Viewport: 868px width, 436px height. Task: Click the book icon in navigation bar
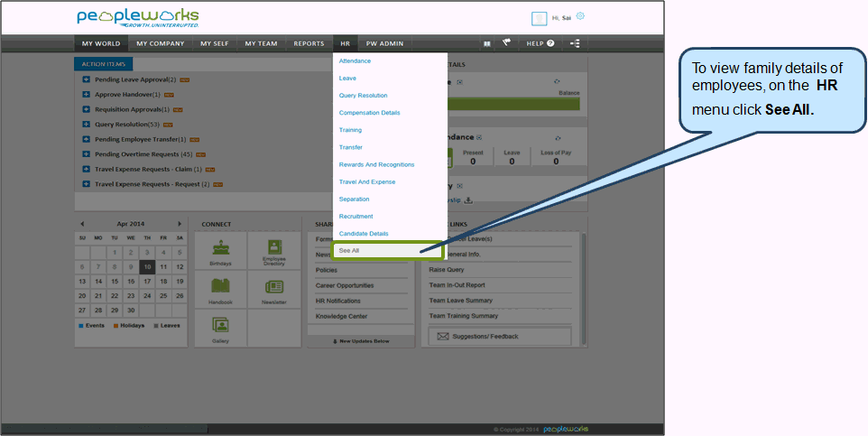486,43
